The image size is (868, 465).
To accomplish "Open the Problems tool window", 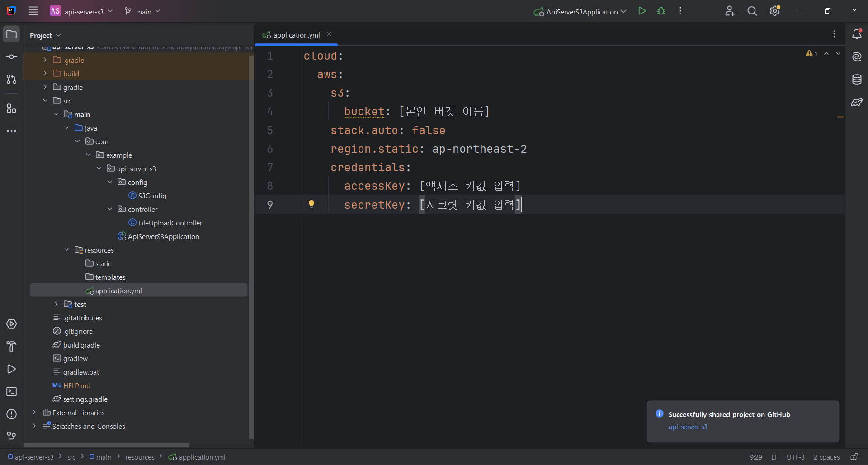I will pos(12,414).
